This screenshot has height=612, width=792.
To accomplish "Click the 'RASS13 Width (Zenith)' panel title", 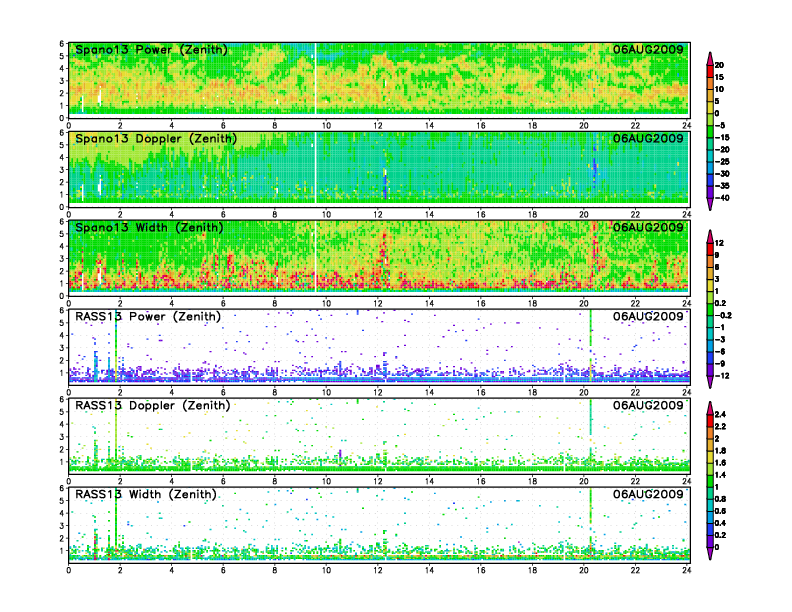I will 146,494.
